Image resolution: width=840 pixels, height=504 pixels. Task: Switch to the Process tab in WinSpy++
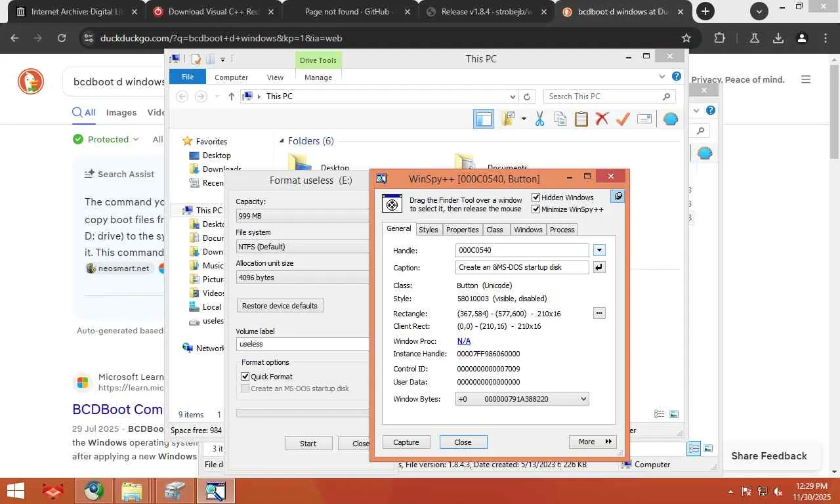tap(562, 230)
